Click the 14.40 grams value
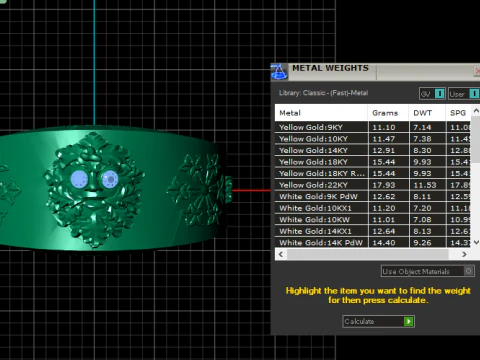The height and width of the screenshot is (360, 480). [384, 243]
